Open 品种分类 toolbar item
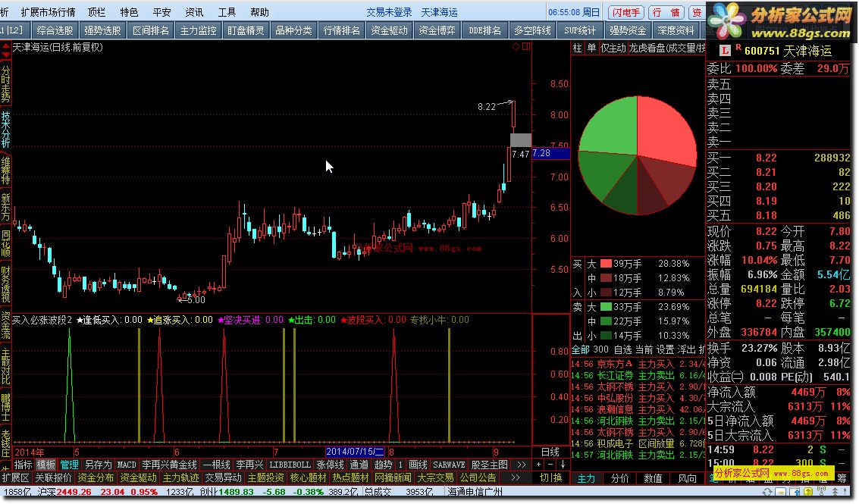The height and width of the screenshot is (504, 859). tap(293, 30)
